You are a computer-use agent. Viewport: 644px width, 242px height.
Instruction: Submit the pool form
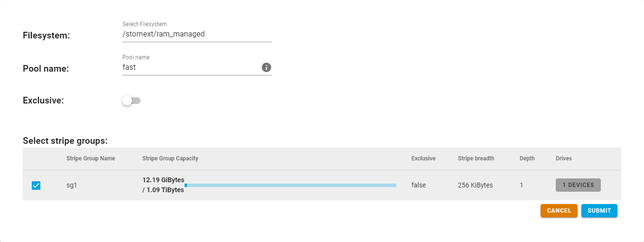pos(599,211)
